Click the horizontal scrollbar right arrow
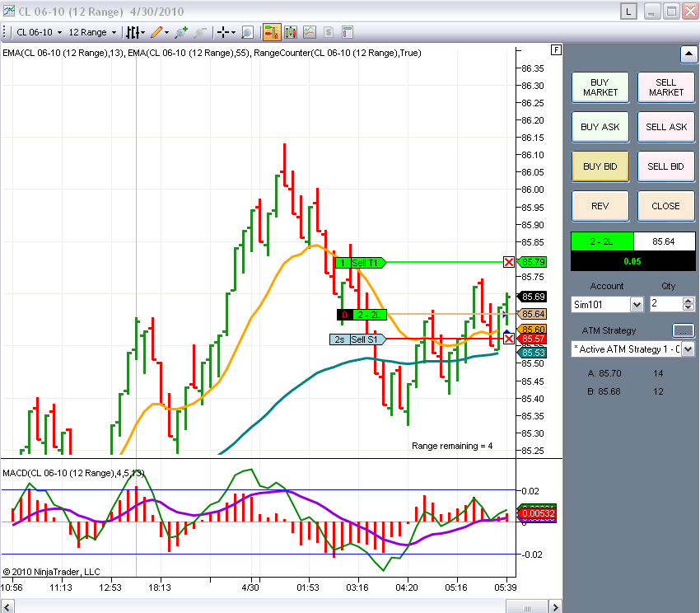This screenshot has width=700, height=613. coord(555,606)
